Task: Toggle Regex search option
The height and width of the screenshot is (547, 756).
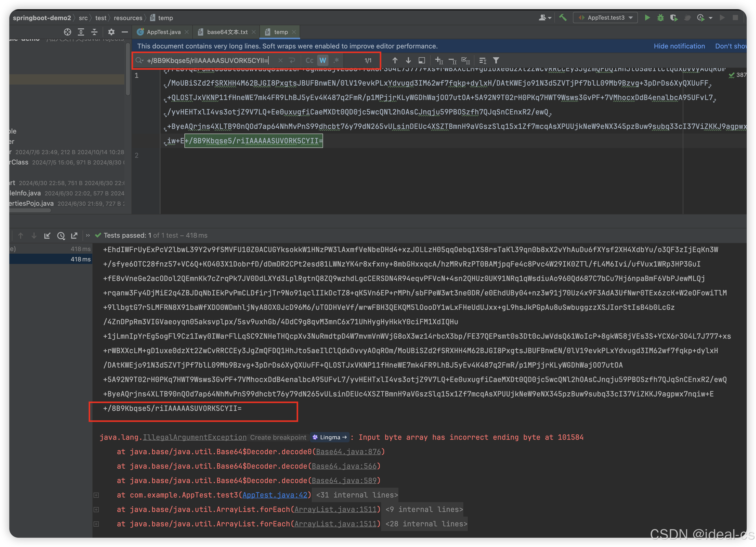Action: click(x=336, y=60)
